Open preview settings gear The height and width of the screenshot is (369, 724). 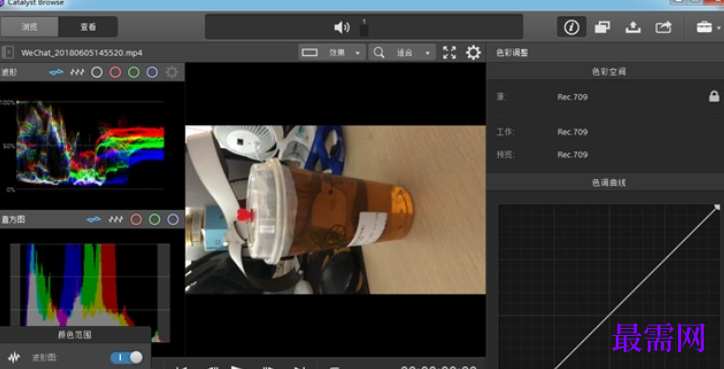[473, 53]
